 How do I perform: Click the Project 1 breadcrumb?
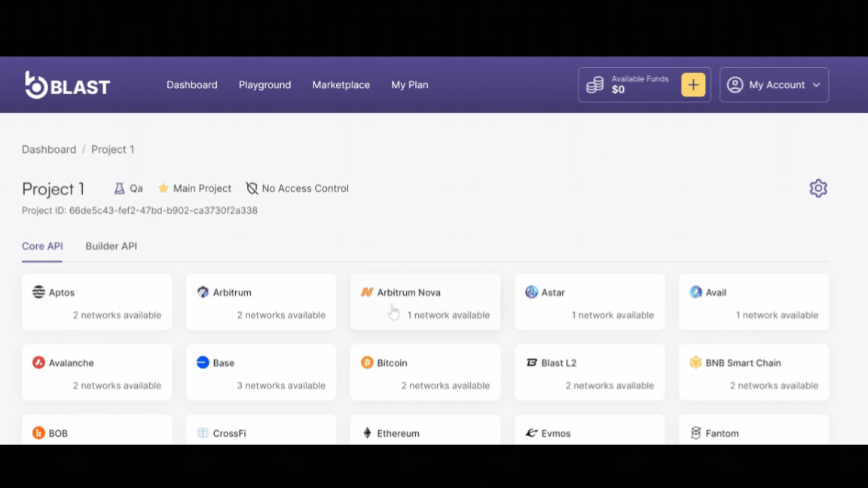pos(112,149)
